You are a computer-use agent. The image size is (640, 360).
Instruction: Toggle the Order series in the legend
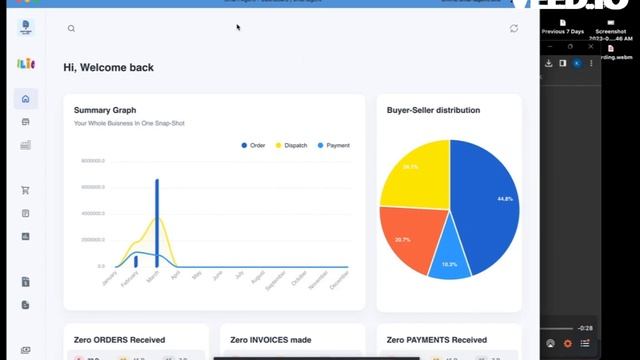[x=253, y=145]
